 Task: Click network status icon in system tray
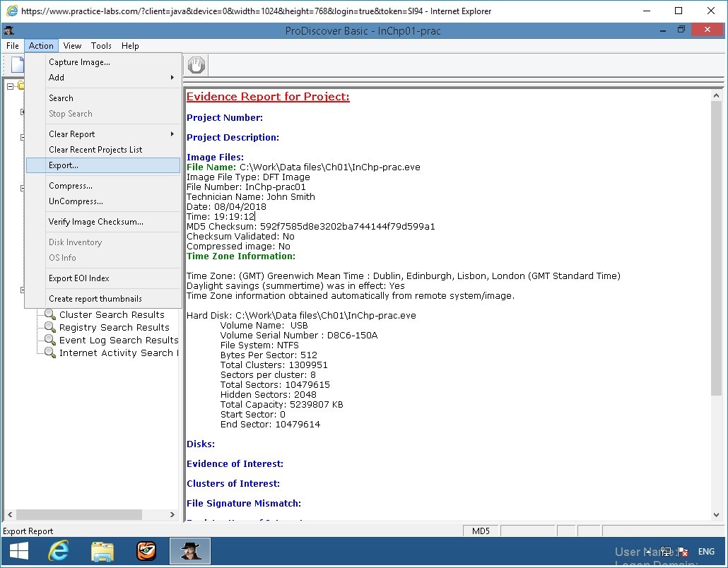667,551
